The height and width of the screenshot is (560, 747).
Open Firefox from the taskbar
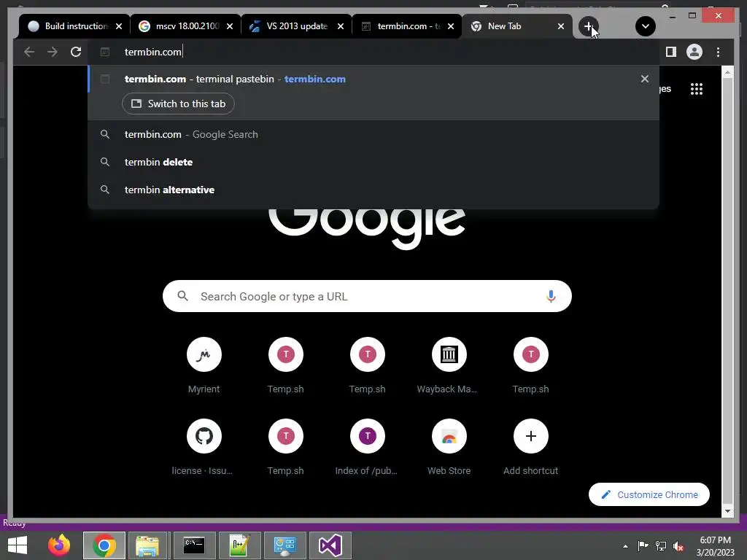pyautogui.click(x=59, y=545)
